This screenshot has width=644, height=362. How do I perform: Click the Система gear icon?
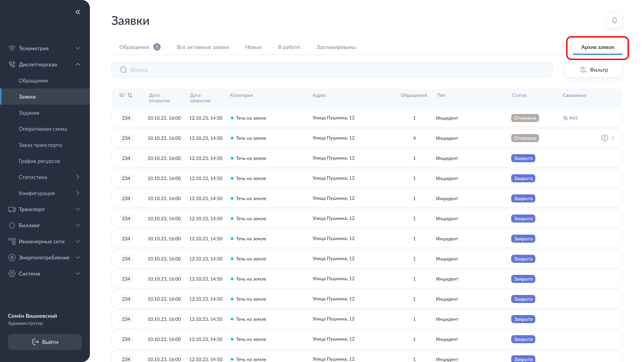(12, 274)
